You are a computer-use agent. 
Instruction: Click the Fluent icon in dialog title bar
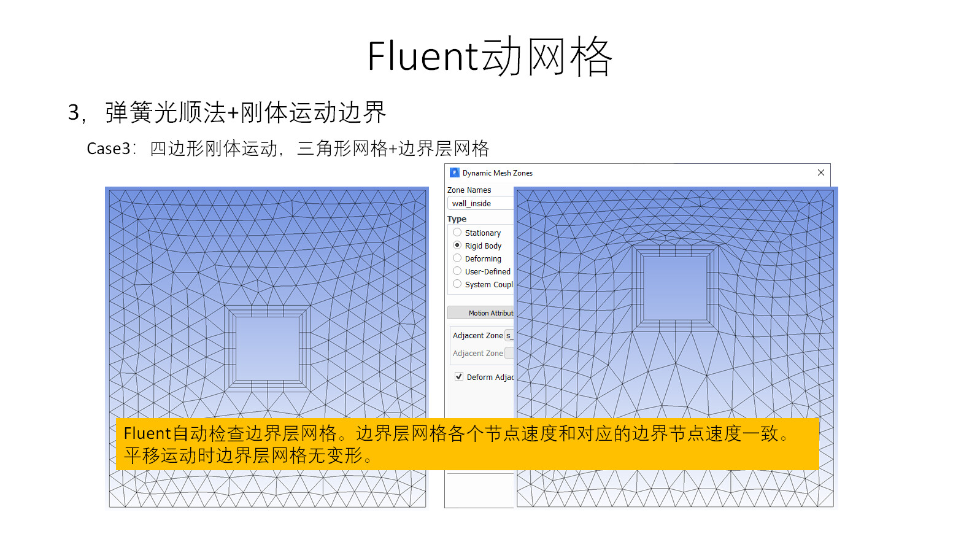coord(455,172)
